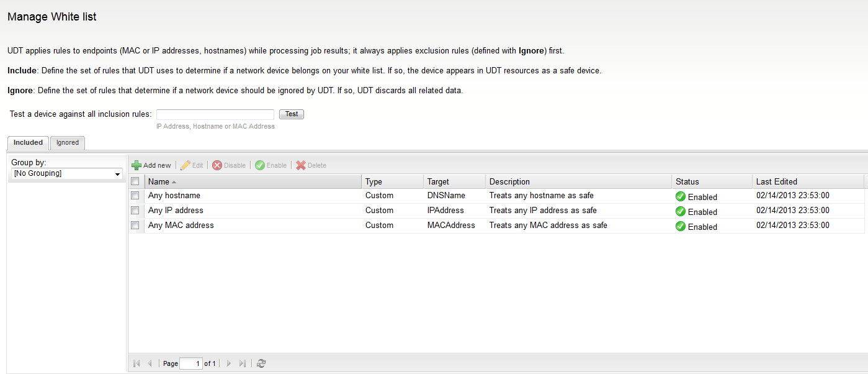Jump to the last page

coord(243,363)
